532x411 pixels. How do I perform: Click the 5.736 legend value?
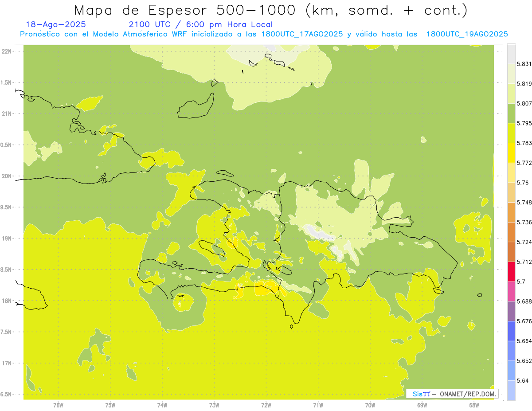pos(524,222)
